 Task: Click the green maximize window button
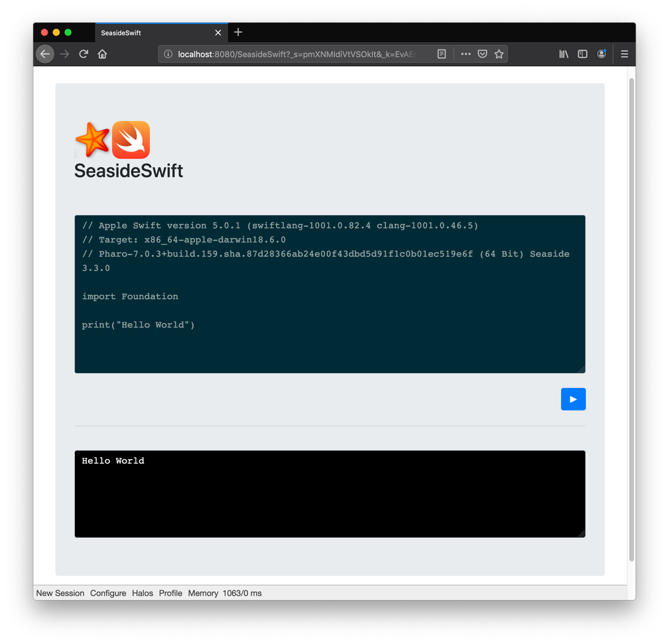pos(68,32)
